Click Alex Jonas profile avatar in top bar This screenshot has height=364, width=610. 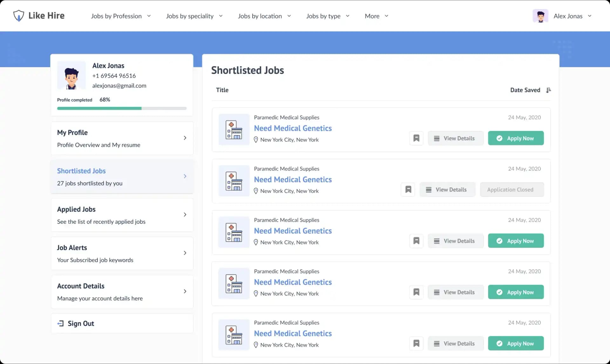540,16
